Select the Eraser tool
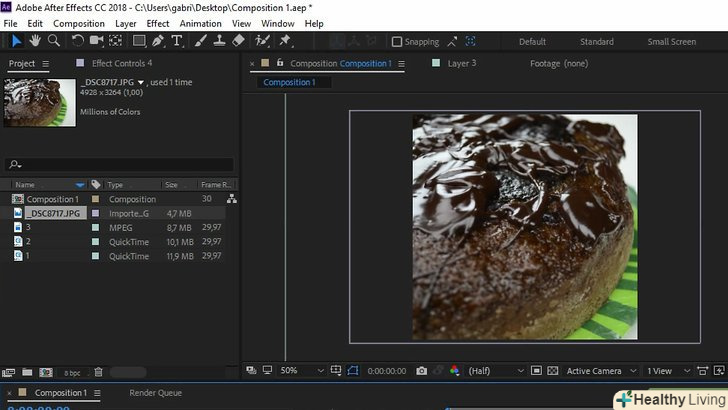 tap(238, 41)
